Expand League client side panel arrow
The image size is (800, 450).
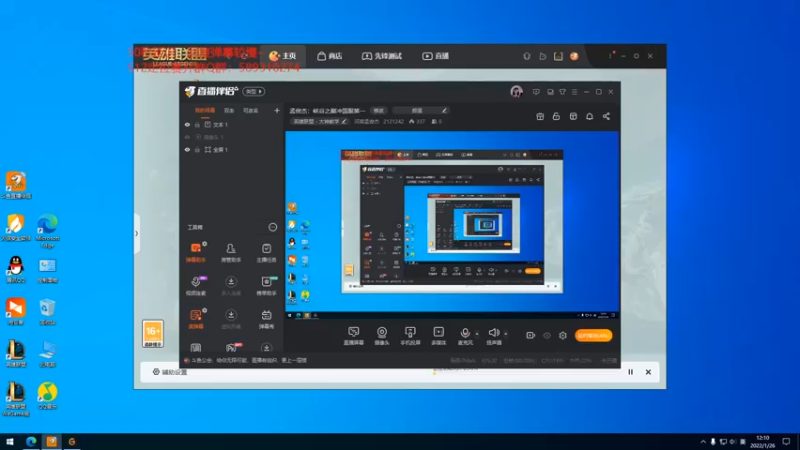coord(137,233)
